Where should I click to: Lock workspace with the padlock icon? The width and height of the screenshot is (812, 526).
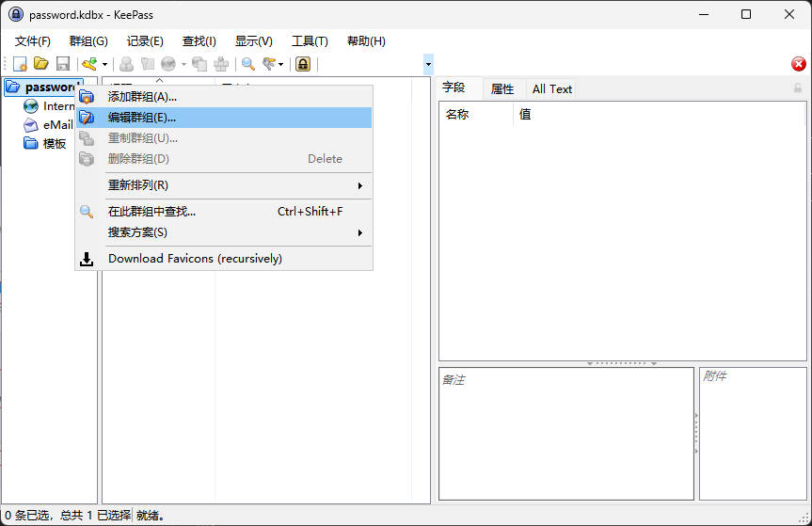pos(303,64)
